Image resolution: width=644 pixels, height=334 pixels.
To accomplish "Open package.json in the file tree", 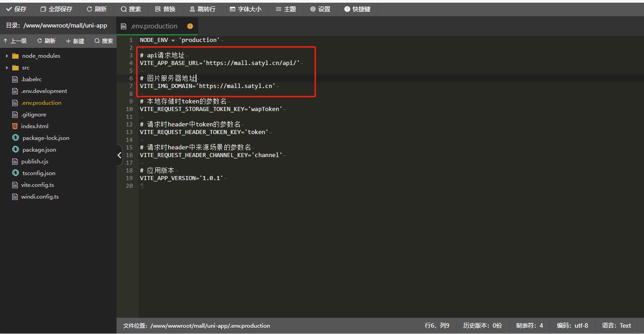I will pyautogui.click(x=39, y=150).
